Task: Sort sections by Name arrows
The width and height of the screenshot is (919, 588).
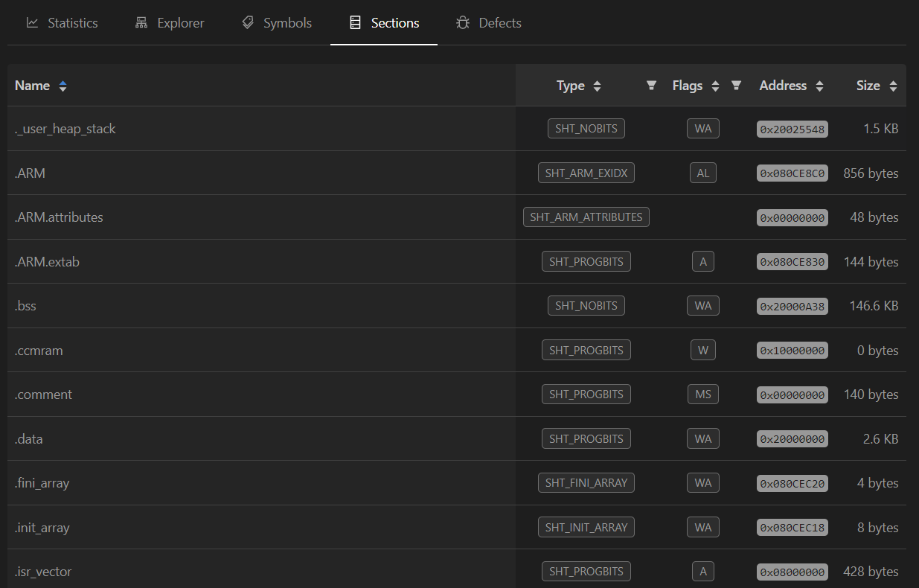Action: pos(63,86)
